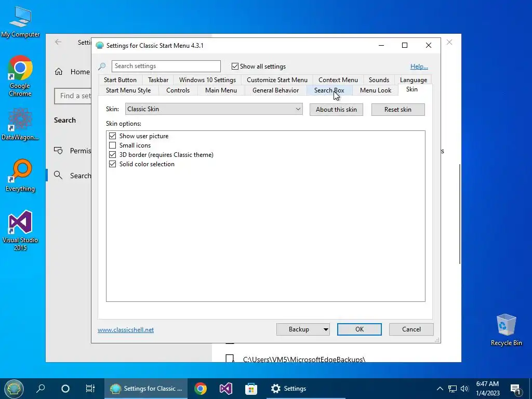Viewport: 532px width, 399px height.
Task: Select the Recycle Bin desktop icon
Action: [x=506, y=329]
